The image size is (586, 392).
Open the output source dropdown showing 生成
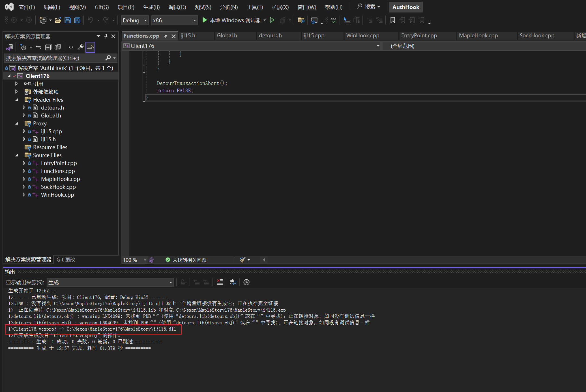coord(110,282)
